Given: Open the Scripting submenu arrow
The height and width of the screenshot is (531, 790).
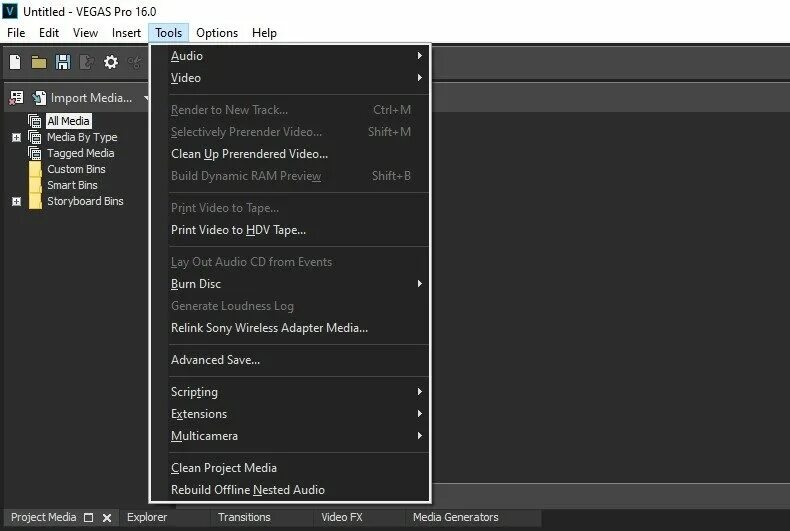Looking at the screenshot, I should 419,391.
